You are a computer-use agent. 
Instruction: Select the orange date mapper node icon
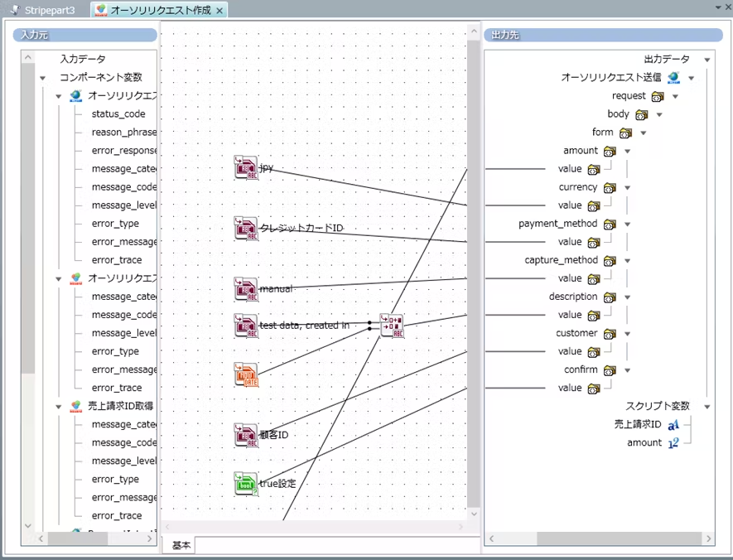pyautogui.click(x=246, y=374)
